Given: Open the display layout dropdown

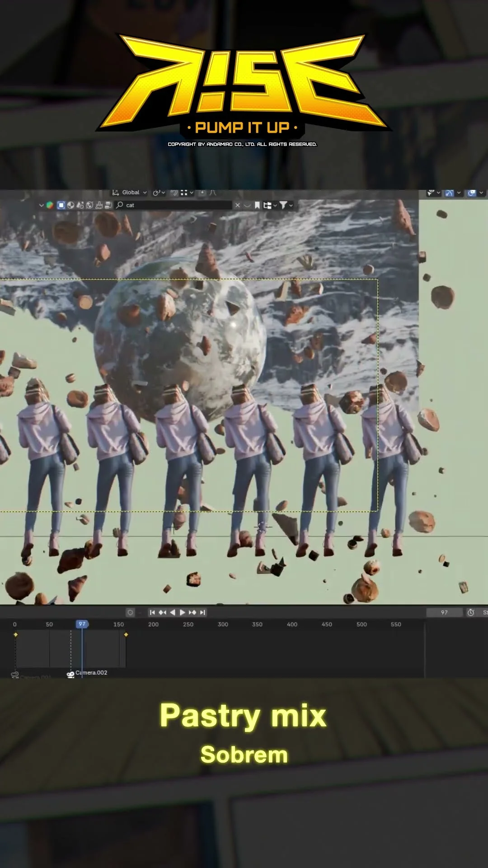Looking at the screenshot, I should pyautogui.click(x=270, y=205).
